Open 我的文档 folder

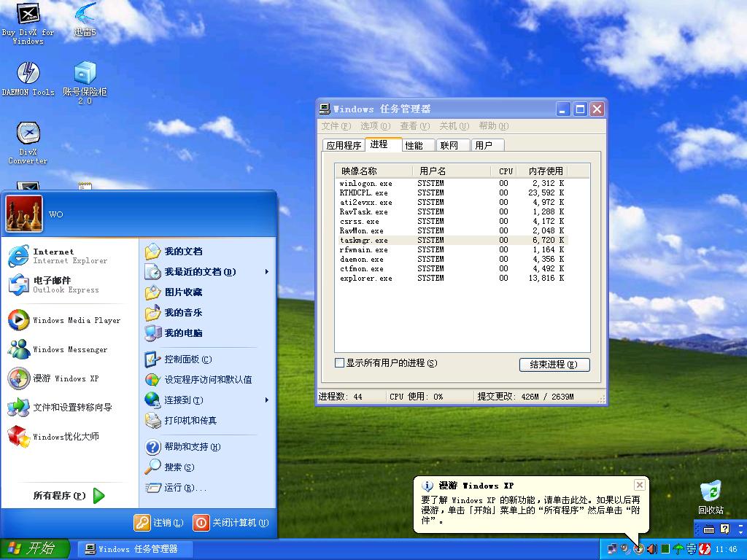click(x=174, y=251)
